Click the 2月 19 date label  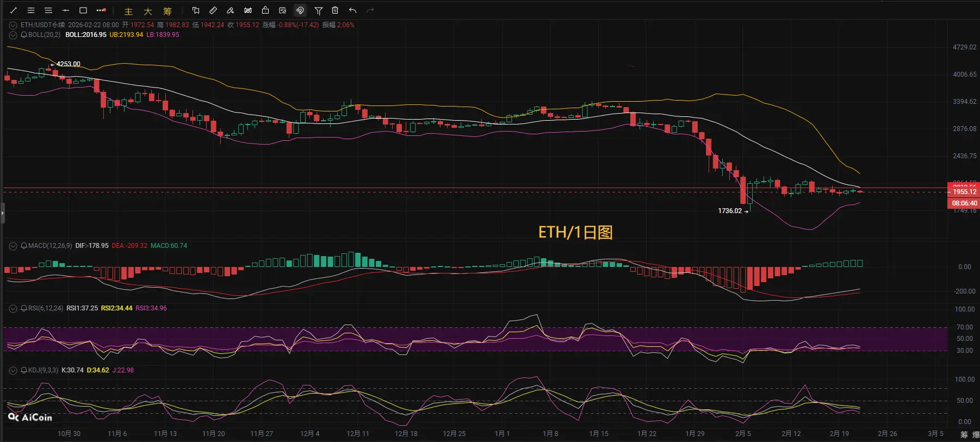tap(839, 434)
